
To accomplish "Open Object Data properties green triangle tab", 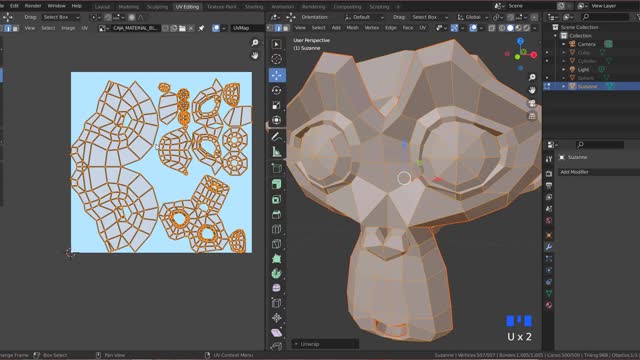I will pyautogui.click(x=549, y=293).
